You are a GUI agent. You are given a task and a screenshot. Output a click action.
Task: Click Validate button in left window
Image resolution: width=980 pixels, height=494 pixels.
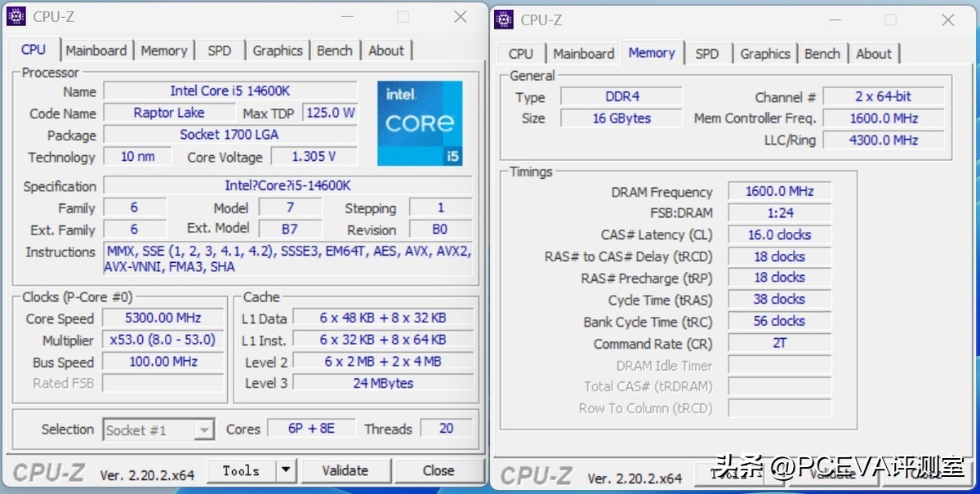point(345,470)
